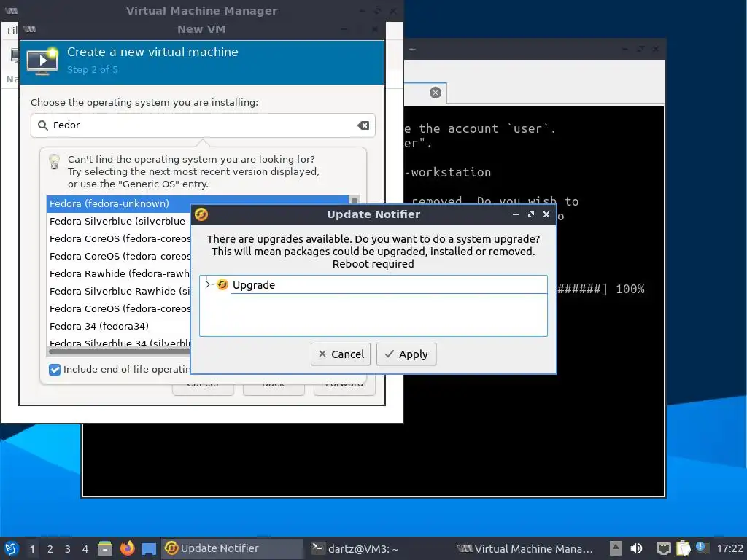Click the New VM titlebar icon
The image size is (747, 560).
click(x=30, y=29)
